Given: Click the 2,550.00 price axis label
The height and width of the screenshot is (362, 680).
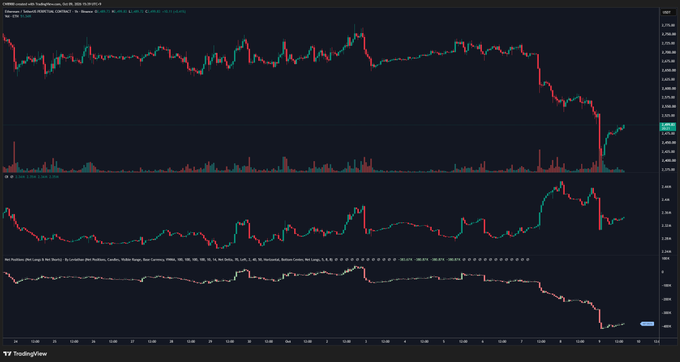Looking at the screenshot, I should [x=668, y=106].
